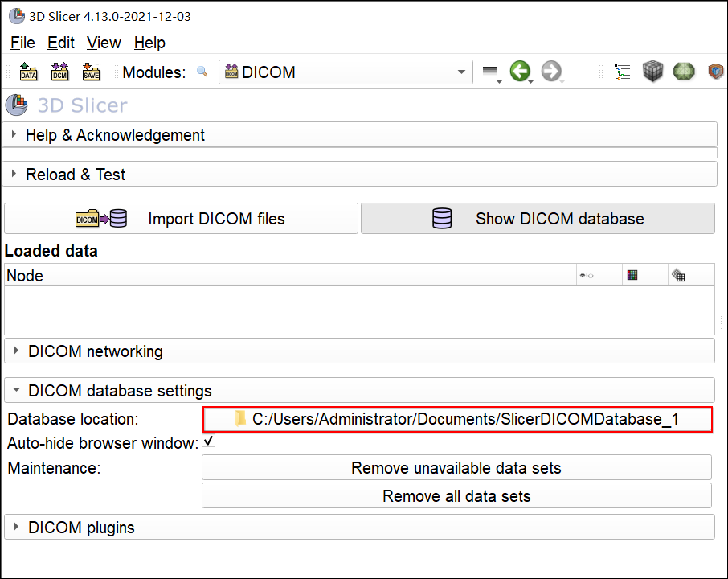The height and width of the screenshot is (579, 728).
Task: Open the Data module tree icon
Action: pos(622,72)
